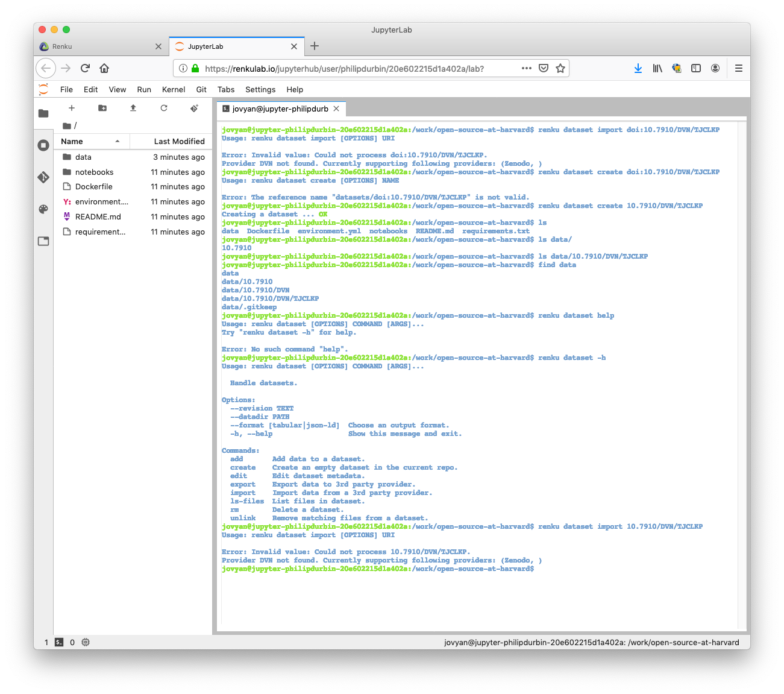Open the README.md file from the file browser
784x694 pixels.
[x=98, y=216]
